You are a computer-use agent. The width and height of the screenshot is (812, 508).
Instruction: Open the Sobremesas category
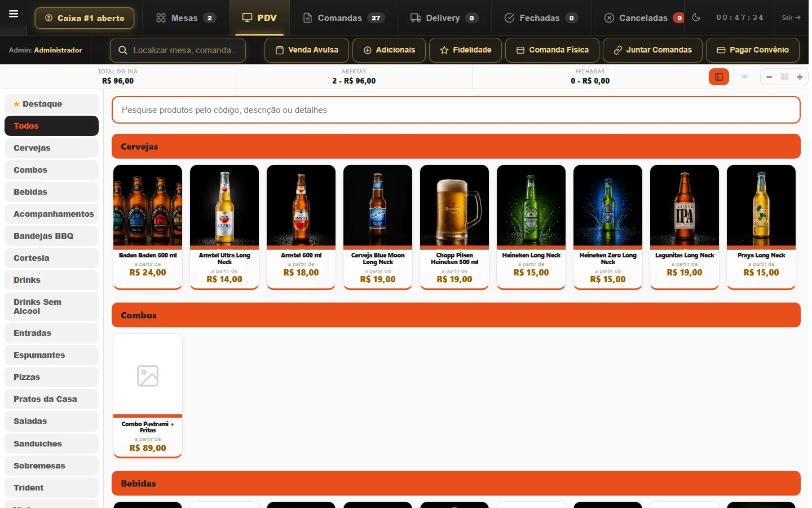click(51, 466)
